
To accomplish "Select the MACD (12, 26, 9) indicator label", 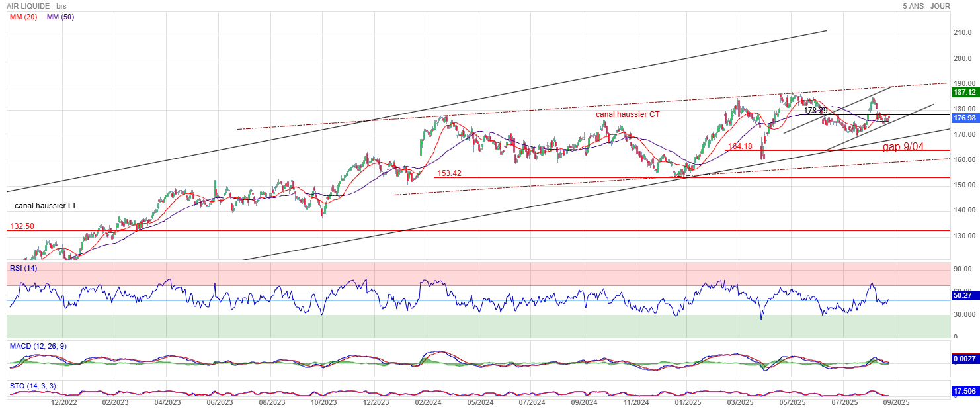I will [x=38, y=346].
